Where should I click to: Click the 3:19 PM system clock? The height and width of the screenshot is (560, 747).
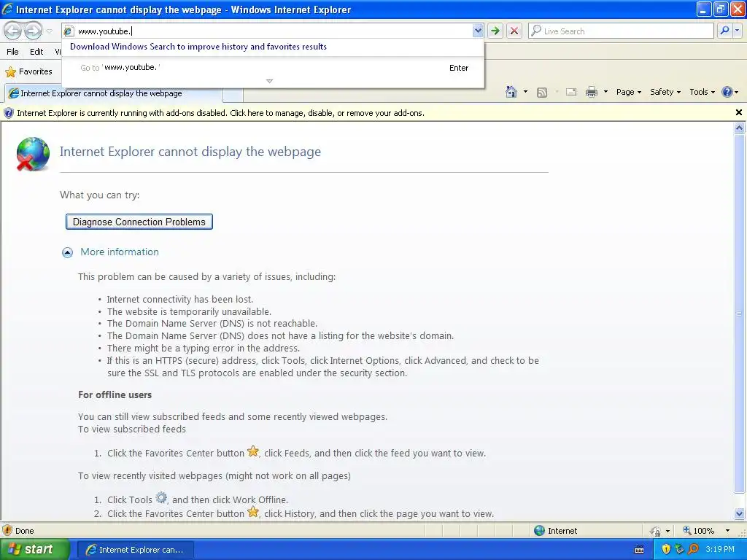point(720,550)
